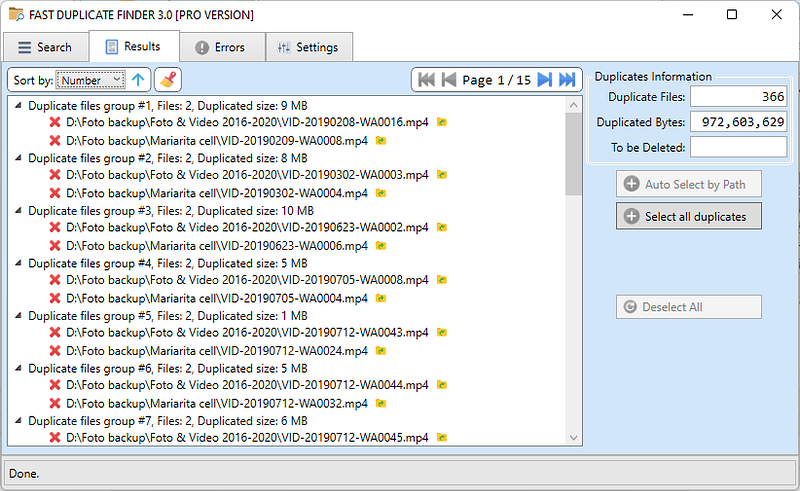
Task: Click scrollbar up arrow in results list
Action: coord(573,105)
